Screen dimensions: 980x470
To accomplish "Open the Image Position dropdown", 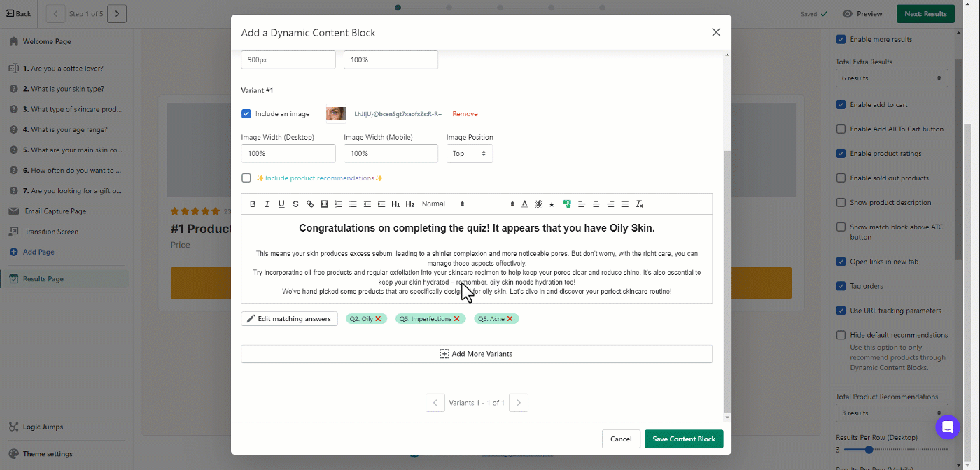I will (x=470, y=154).
